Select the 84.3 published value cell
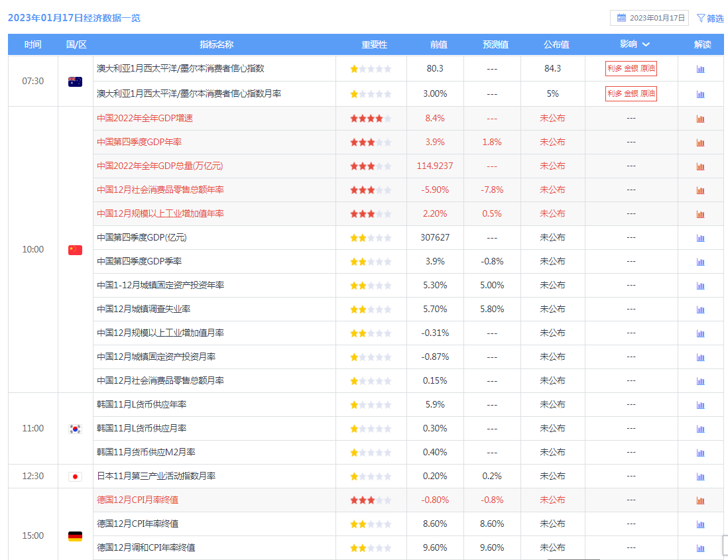The image size is (728, 560). pos(552,69)
